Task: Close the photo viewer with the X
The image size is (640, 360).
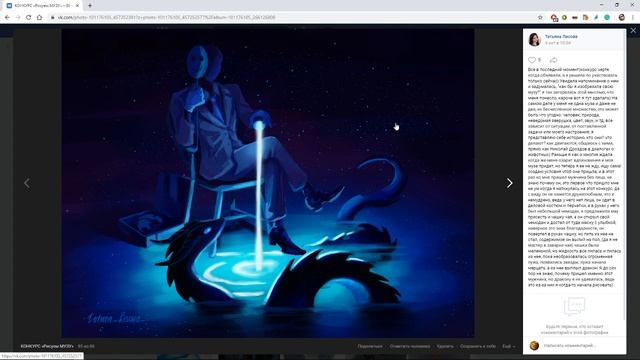Action: click(x=633, y=31)
